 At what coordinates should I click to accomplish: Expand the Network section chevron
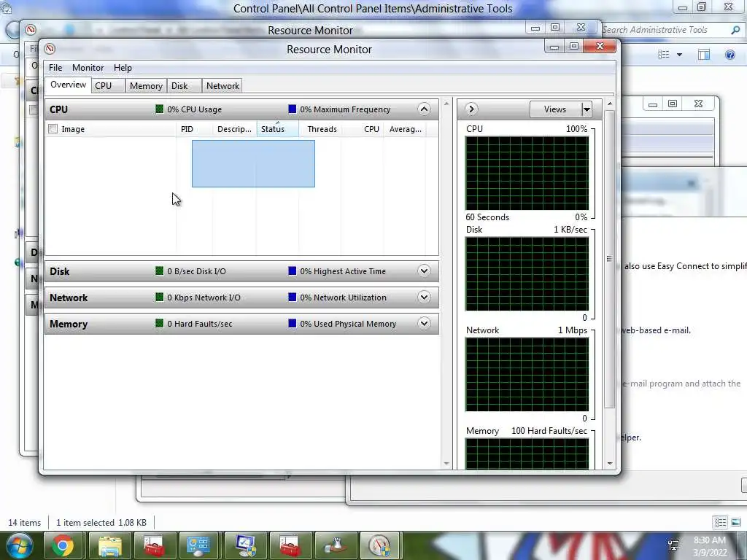[424, 297]
